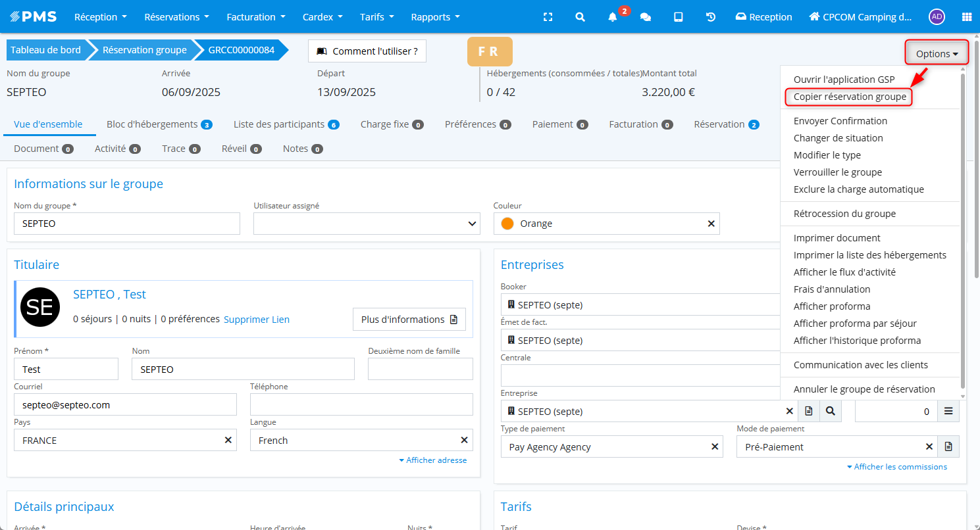Select Copier réservation groupe menu entry
The image size is (980, 530).
[850, 97]
